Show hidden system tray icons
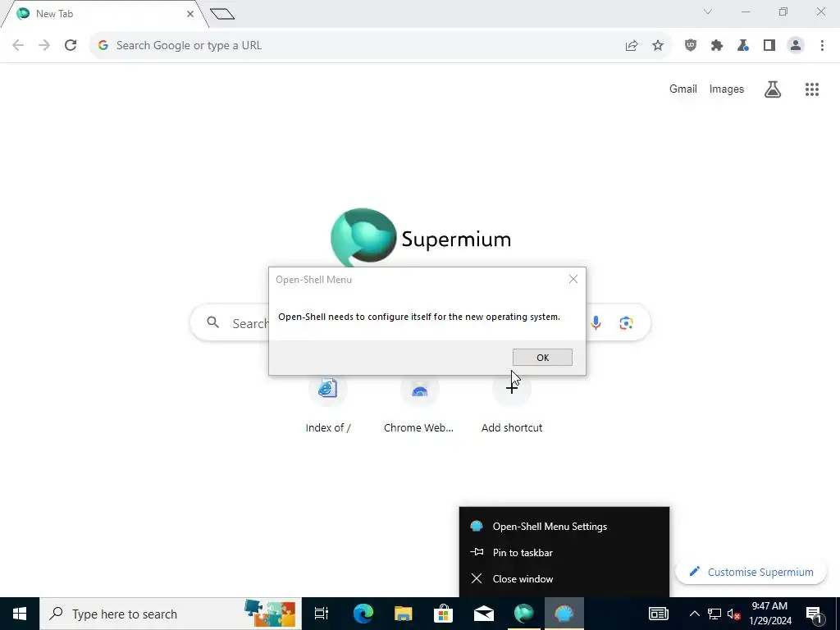Image resolution: width=840 pixels, height=630 pixels. (x=694, y=614)
